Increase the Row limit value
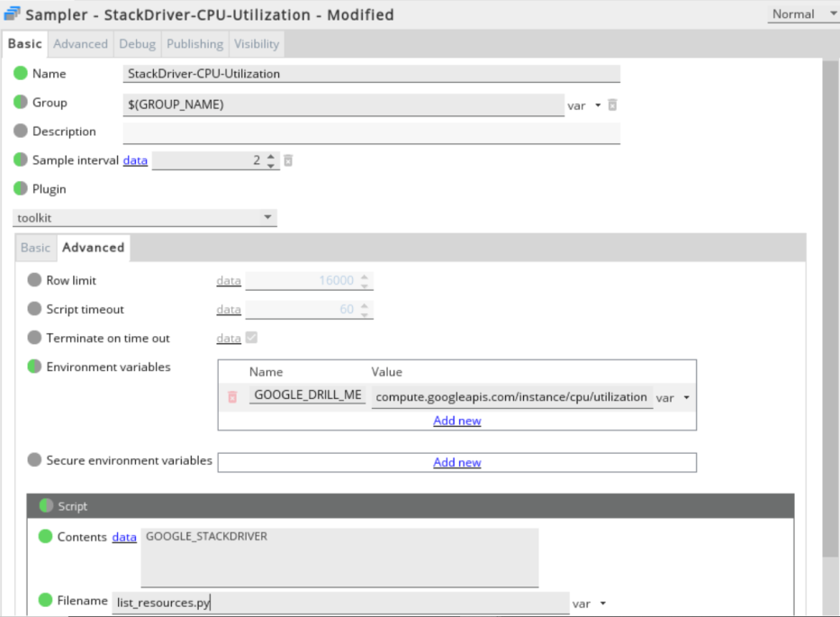 pyautogui.click(x=365, y=277)
